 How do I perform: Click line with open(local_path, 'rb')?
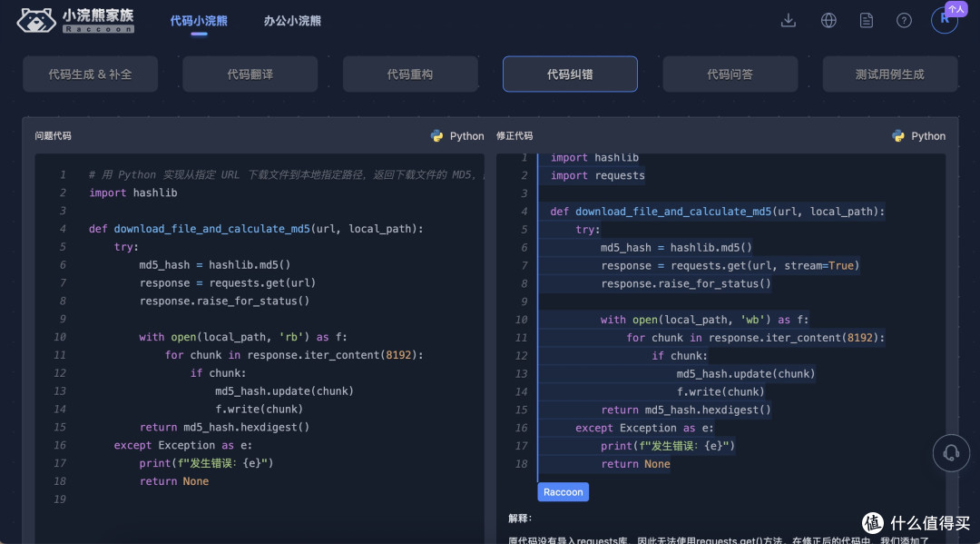click(x=243, y=337)
